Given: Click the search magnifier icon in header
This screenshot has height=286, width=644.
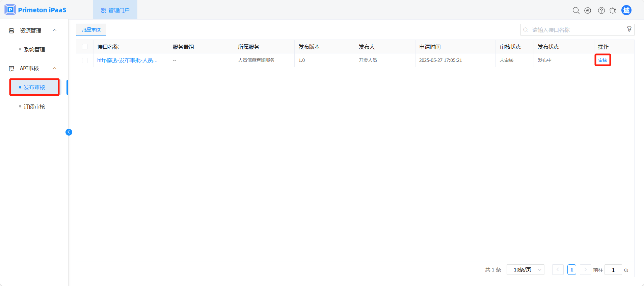Looking at the screenshot, I should point(576,10).
